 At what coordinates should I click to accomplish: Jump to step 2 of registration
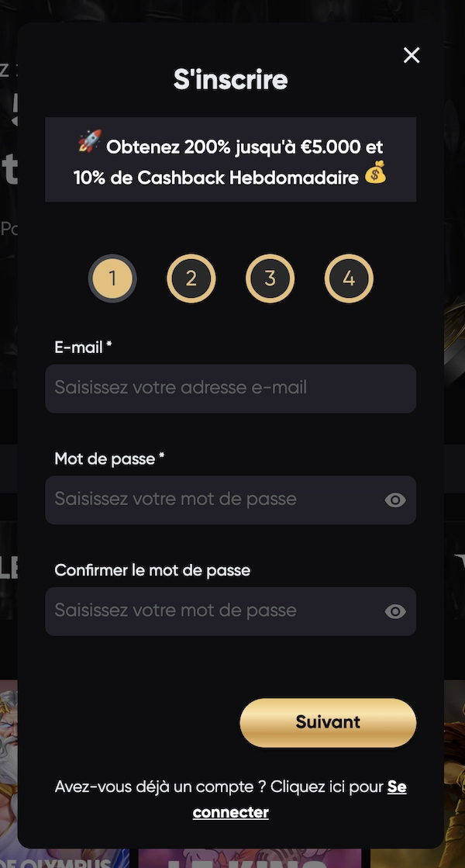tap(191, 278)
